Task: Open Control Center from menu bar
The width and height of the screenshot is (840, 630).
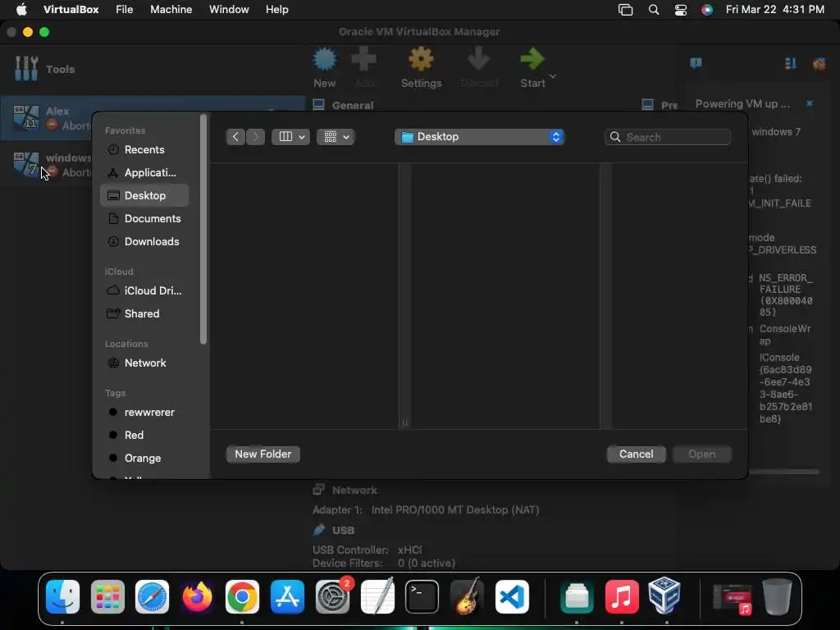Action: coord(681,10)
